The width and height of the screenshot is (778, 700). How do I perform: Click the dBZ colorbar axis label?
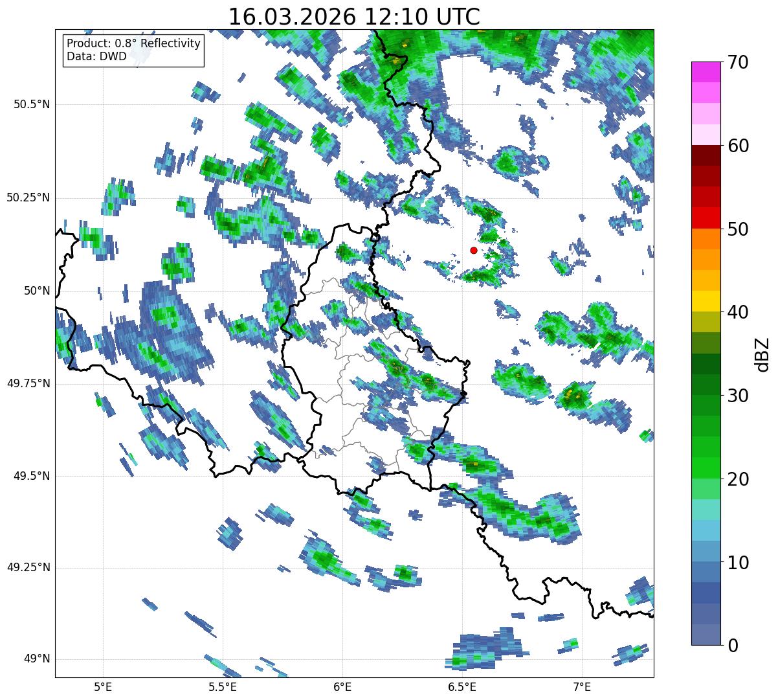pyautogui.click(x=762, y=354)
